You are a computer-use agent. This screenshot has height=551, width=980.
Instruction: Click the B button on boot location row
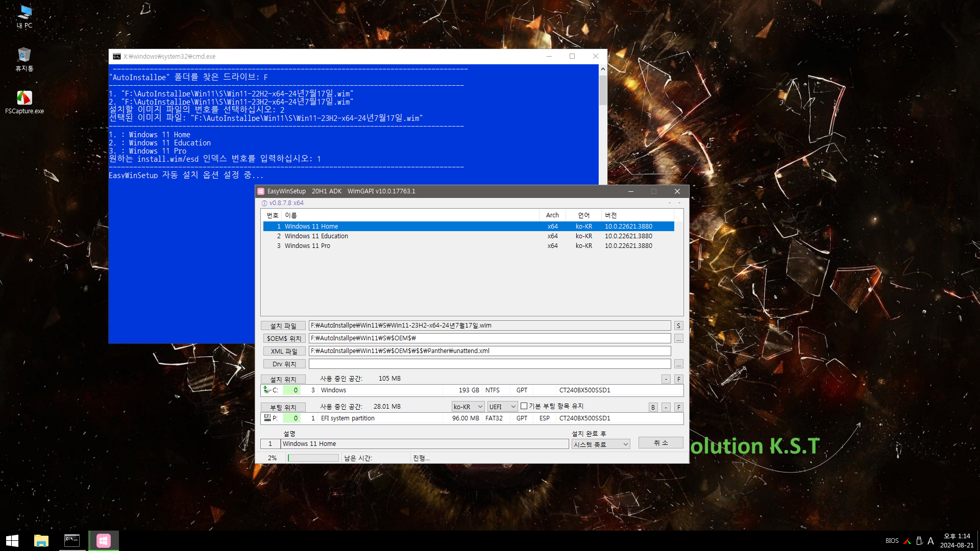653,407
